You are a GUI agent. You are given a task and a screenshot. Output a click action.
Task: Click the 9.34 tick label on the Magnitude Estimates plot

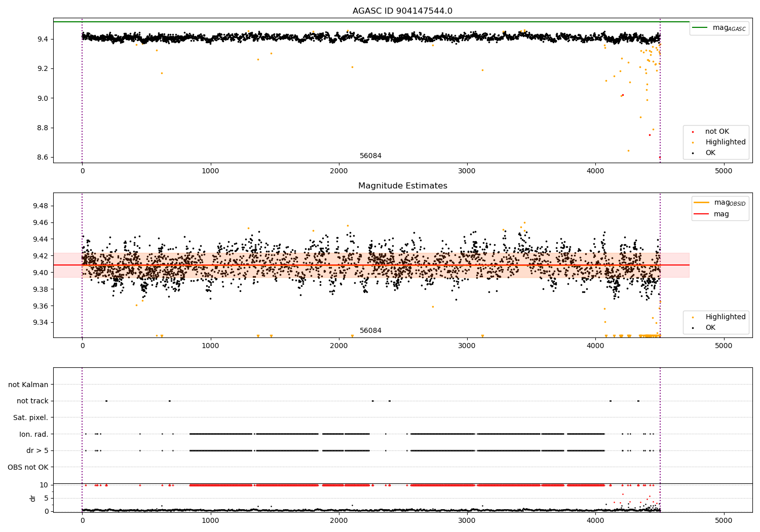point(40,323)
